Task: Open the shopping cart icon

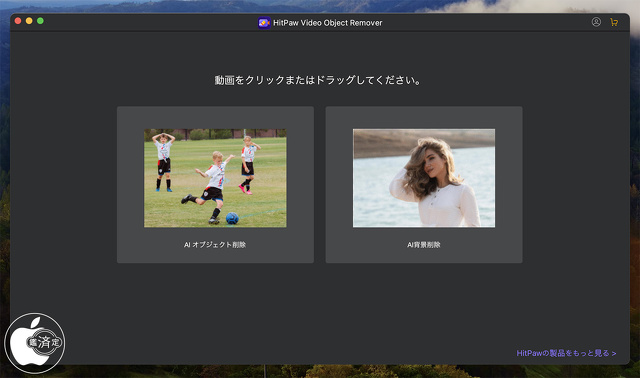Action: pos(613,22)
